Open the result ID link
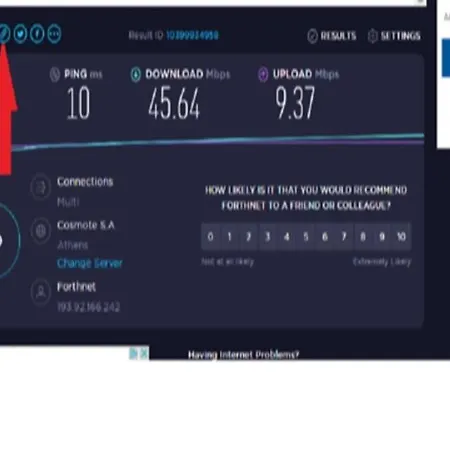 pyautogui.click(x=192, y=35)
